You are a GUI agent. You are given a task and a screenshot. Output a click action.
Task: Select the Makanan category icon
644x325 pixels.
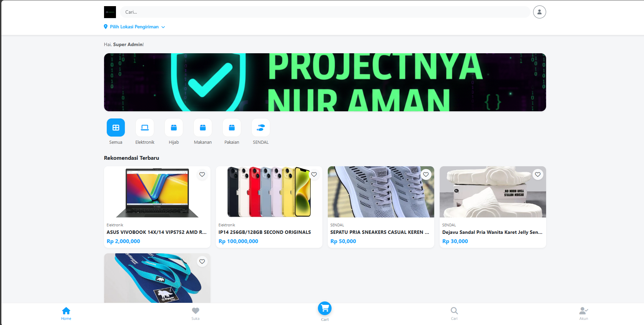pos(203,128)
